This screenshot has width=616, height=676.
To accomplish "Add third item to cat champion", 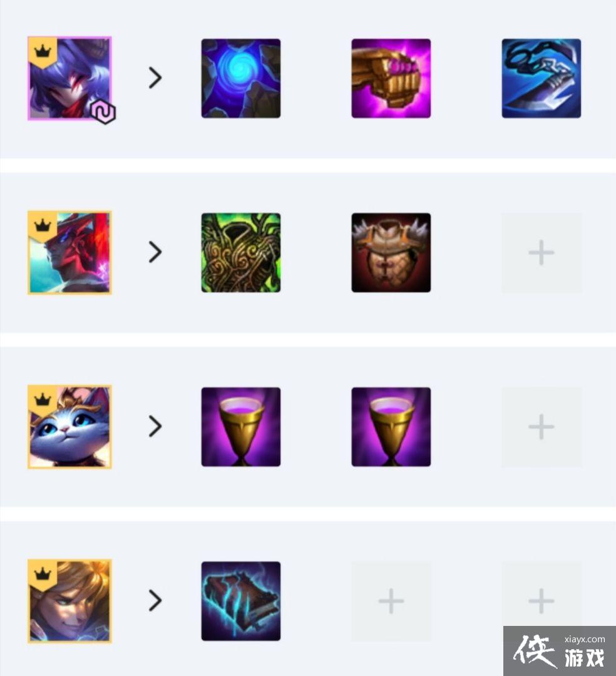I will coord(542,427).
